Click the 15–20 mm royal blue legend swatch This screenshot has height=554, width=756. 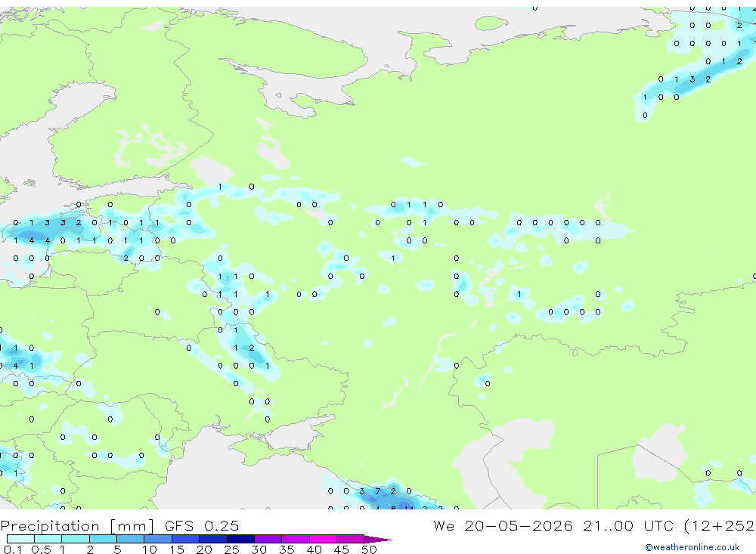[186, 539]
